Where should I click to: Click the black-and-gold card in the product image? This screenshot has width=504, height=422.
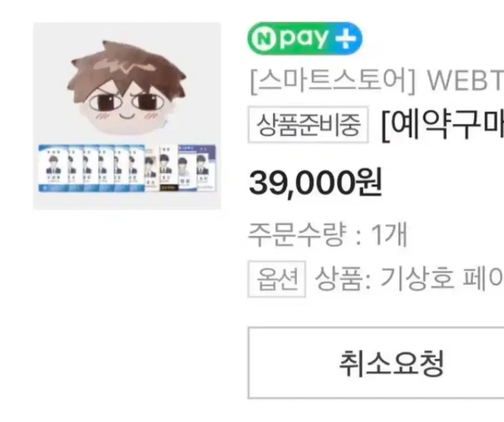[168, 168]
